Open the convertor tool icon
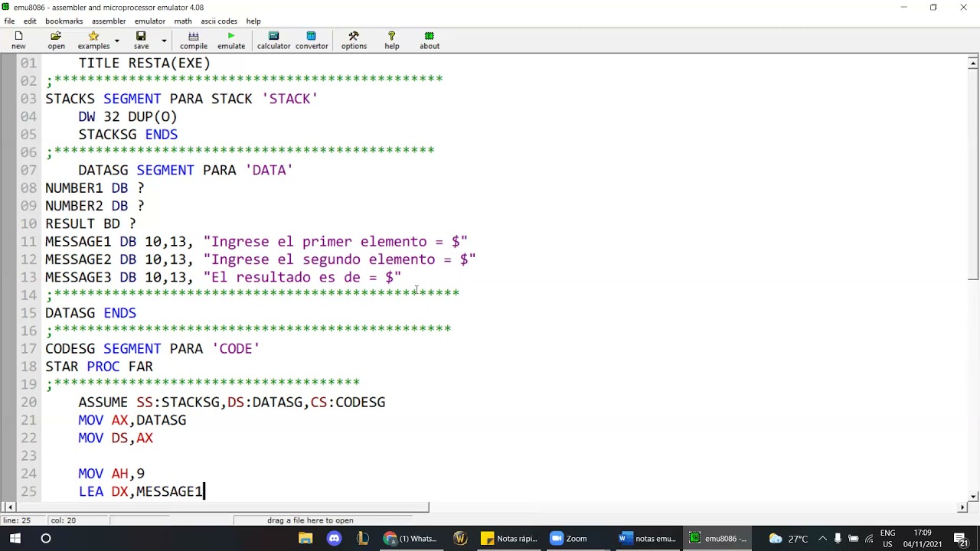The image size is (980, 551). [x=312, y=41]
